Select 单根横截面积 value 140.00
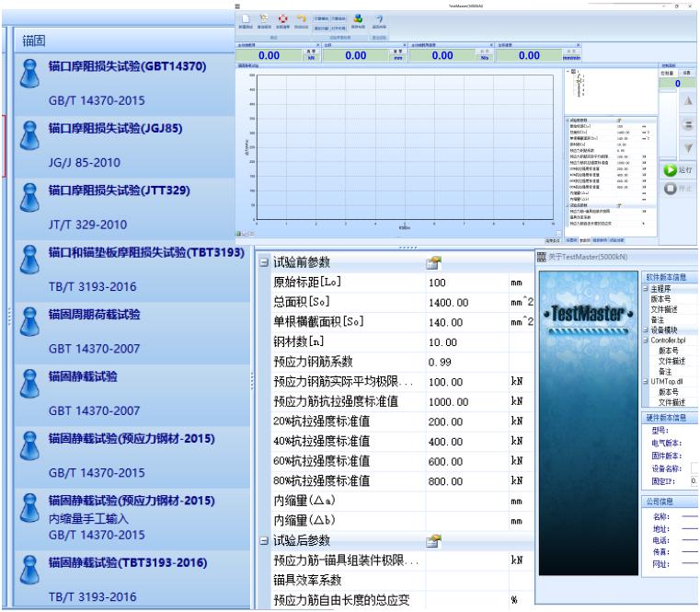Image resolution: width=700 pixels, height=612 pixels. click(x=467, y=322)
